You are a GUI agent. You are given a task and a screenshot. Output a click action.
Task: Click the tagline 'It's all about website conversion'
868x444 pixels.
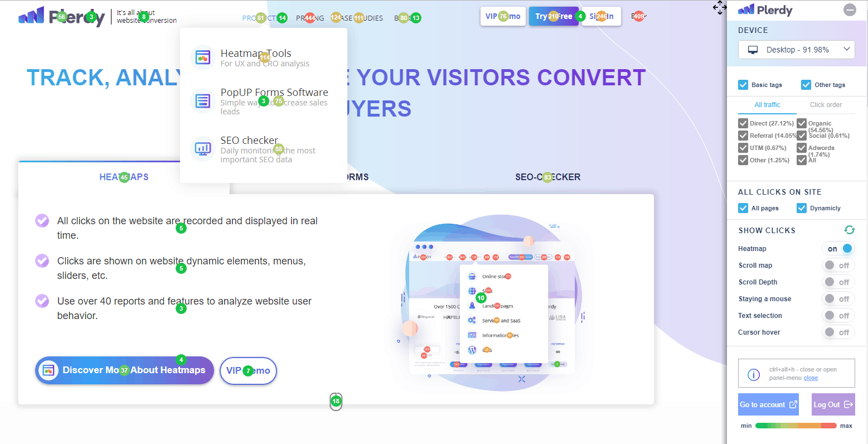coord(147,16)
